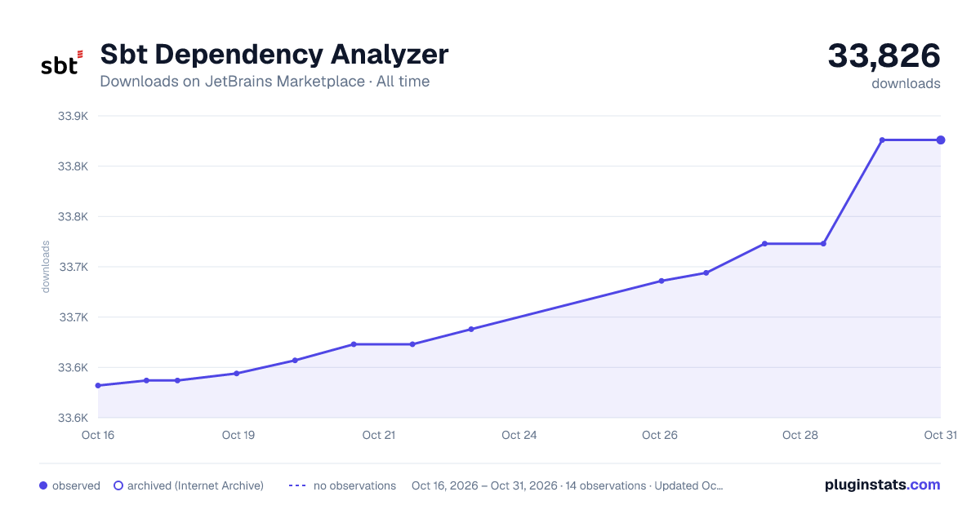Select the Sbt Dependency Analyzer title
980x514 pixels.
coord(274,54)
